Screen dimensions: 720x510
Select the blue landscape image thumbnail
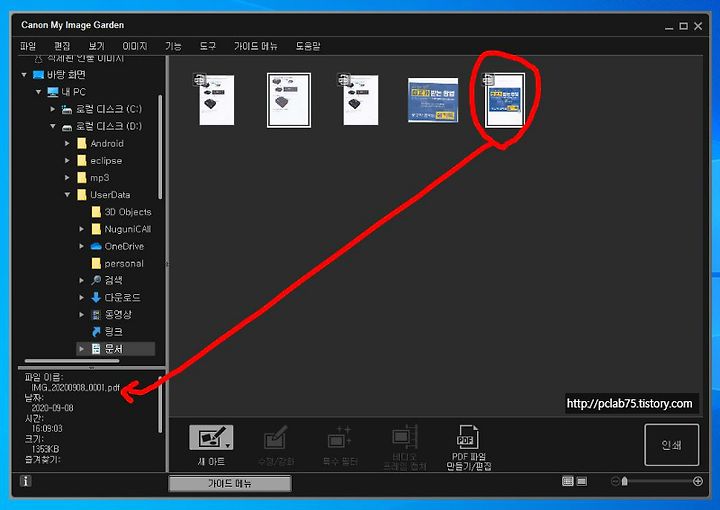433,100
